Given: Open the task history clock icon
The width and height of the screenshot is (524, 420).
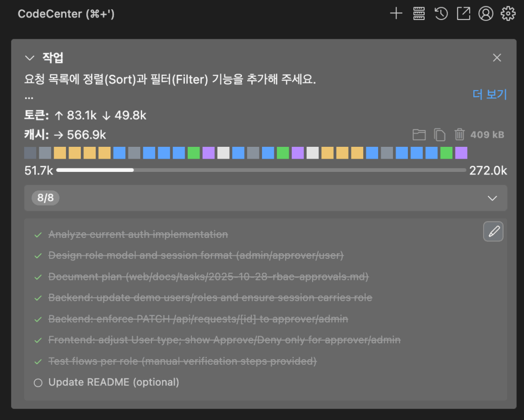Looking at the screenshot, I should click(x=441, y=14).
